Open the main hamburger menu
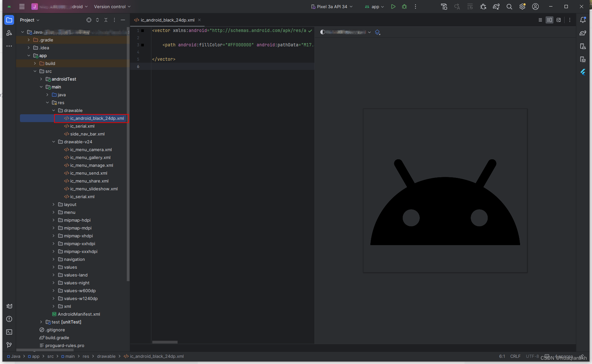Image resolution: width=592 pixels, height=364 pixels. (22, 7)
